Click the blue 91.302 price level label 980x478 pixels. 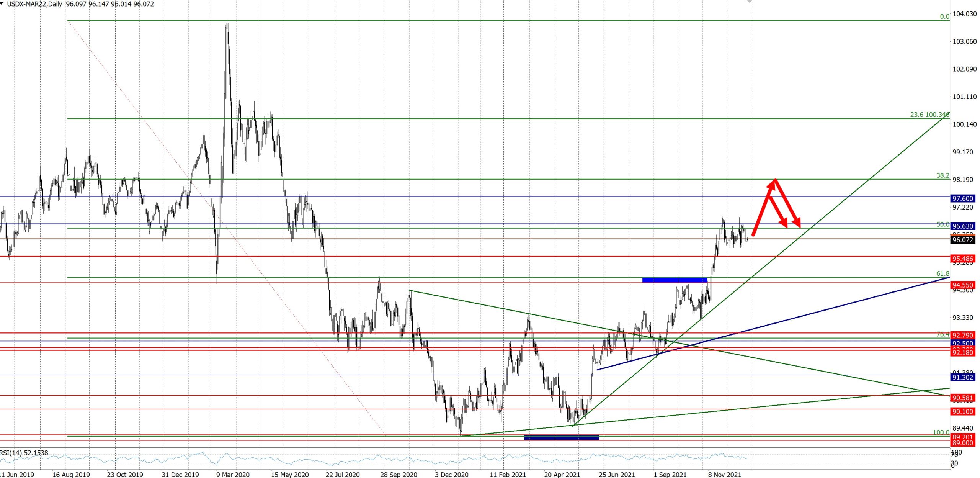pos(962,377)
